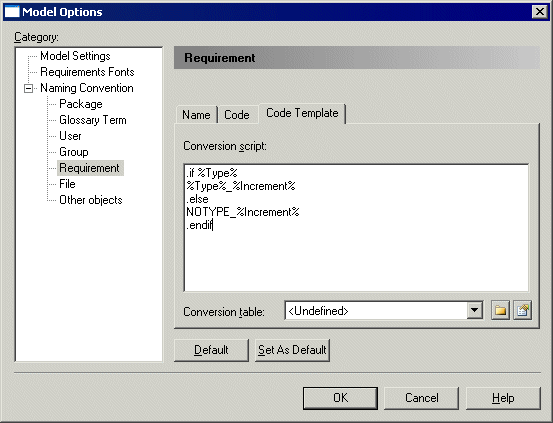Select the Undefined conversion table combo box
The width and height of the screenshot is (553, 423).
pos(384,310)
